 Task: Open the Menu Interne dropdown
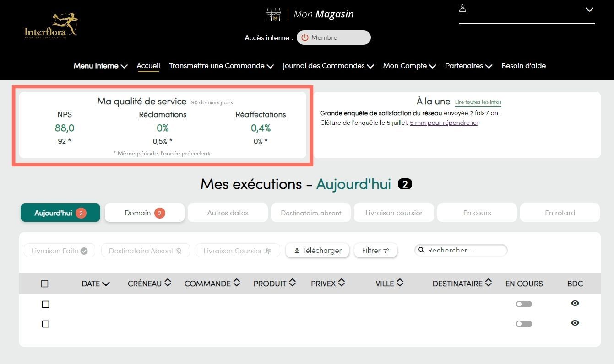100,66
